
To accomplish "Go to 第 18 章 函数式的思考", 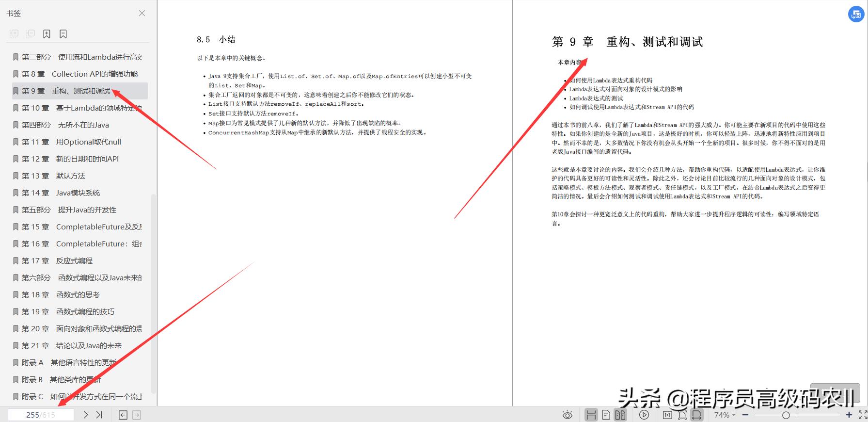I will click(80, 295).
